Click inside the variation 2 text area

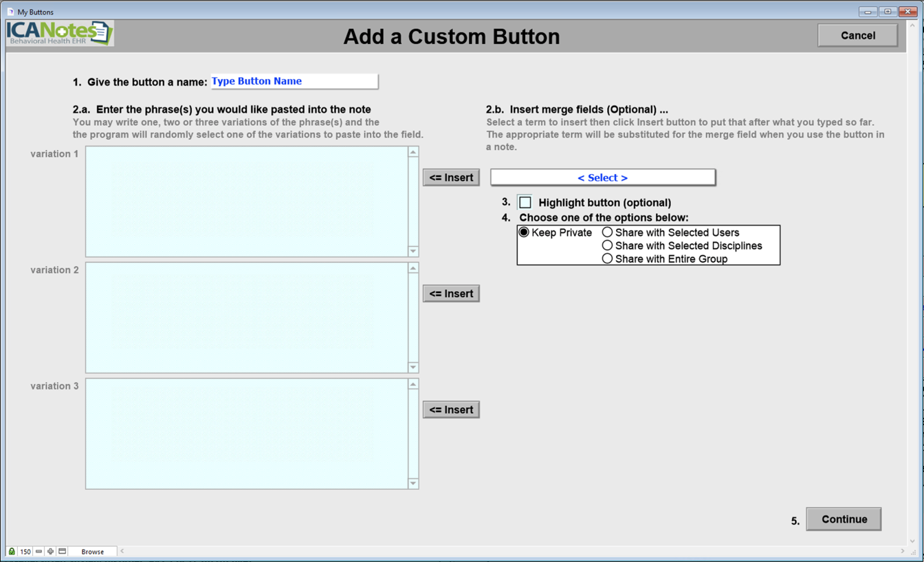(x=247, y=318)
